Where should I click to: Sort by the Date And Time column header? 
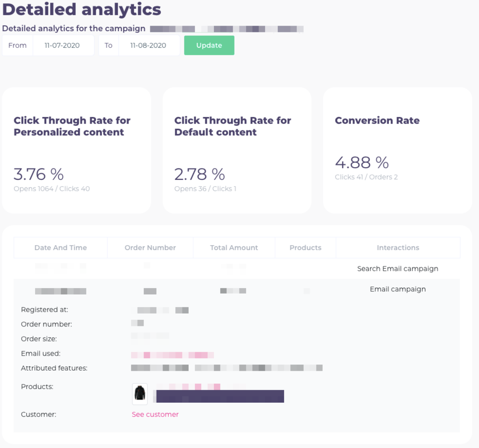point(61,248)
